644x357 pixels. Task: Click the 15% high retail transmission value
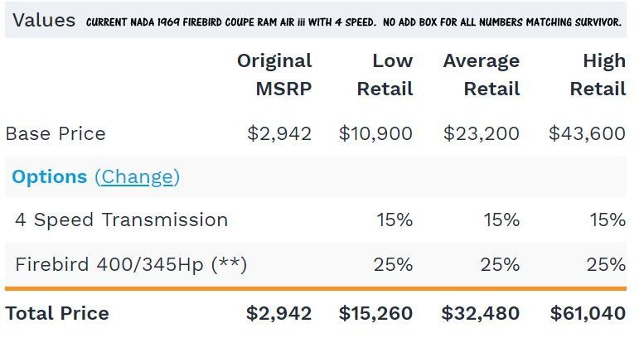(x=608, y=220)
